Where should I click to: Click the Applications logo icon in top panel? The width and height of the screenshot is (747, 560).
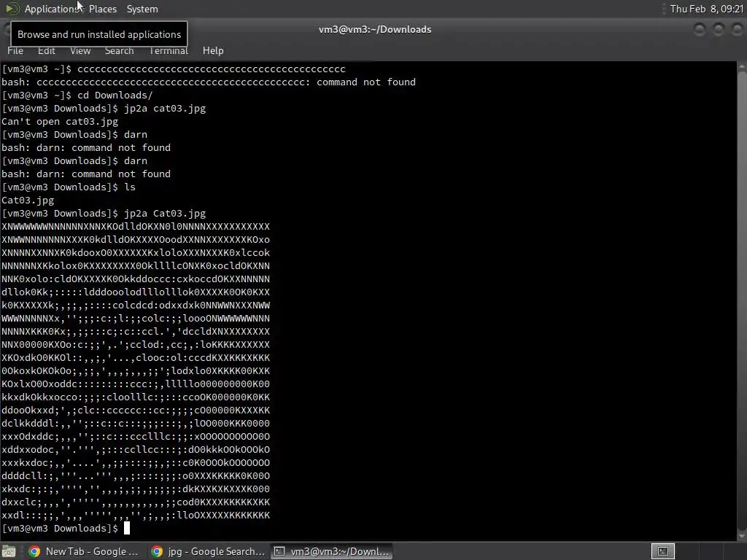point(12,9)
